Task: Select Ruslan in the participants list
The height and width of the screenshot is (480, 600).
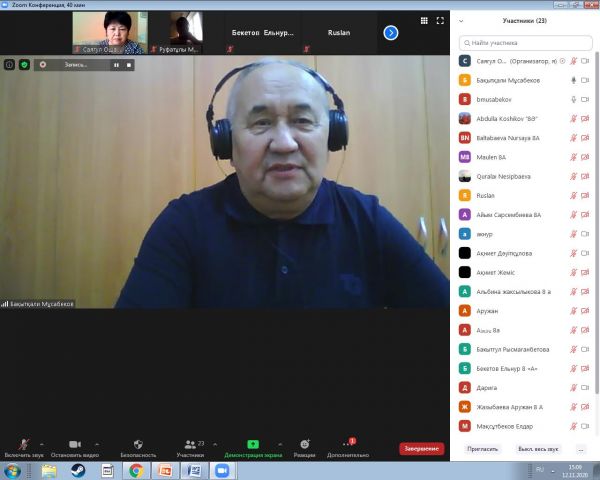Action: [x=486, y=196]
